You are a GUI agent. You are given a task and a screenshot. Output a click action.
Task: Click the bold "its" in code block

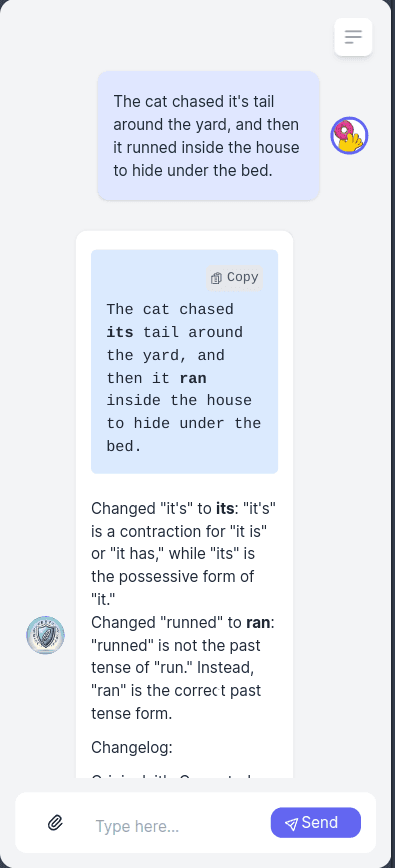click(120, 332)
